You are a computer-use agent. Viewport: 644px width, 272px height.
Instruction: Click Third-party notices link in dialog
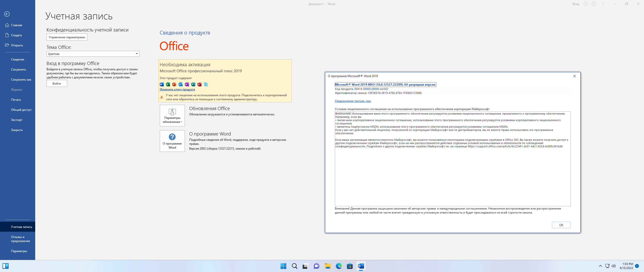[353, 101]
